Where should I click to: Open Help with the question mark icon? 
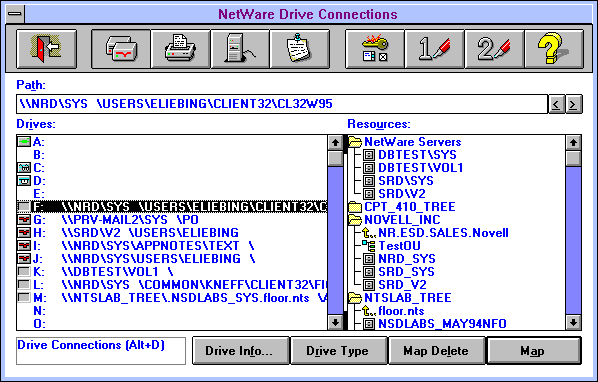(x=554, y=49)
